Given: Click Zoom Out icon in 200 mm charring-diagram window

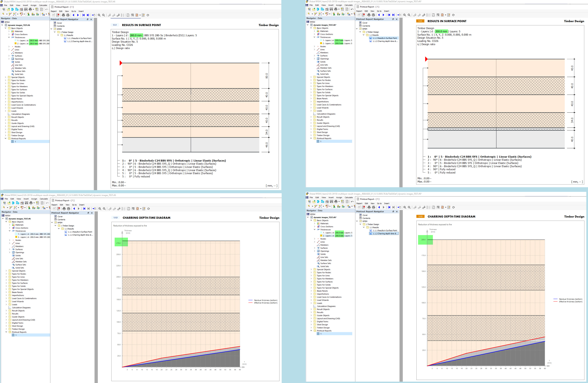Looking at the screenshot, I should click(x=409, y=208).
